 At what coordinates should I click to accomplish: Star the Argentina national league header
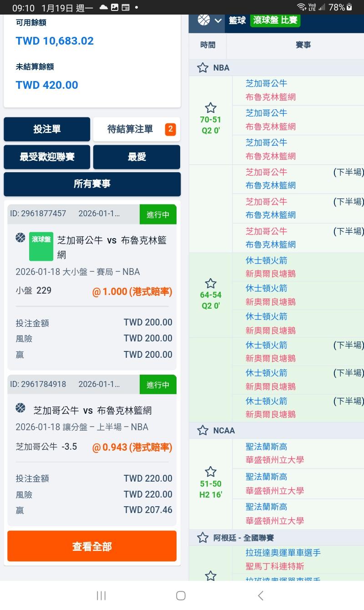click(x=202, y=538)
